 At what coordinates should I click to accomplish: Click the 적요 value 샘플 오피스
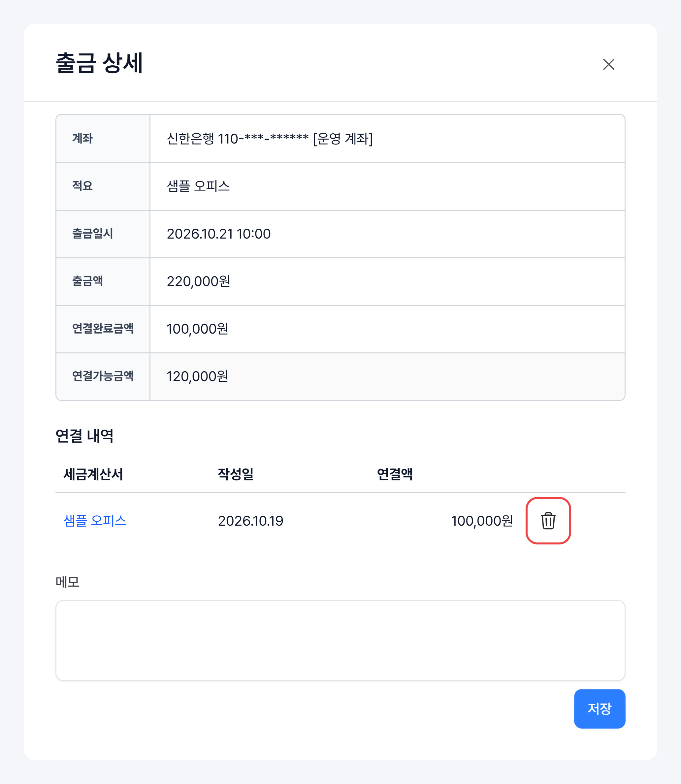pos(198,186)
